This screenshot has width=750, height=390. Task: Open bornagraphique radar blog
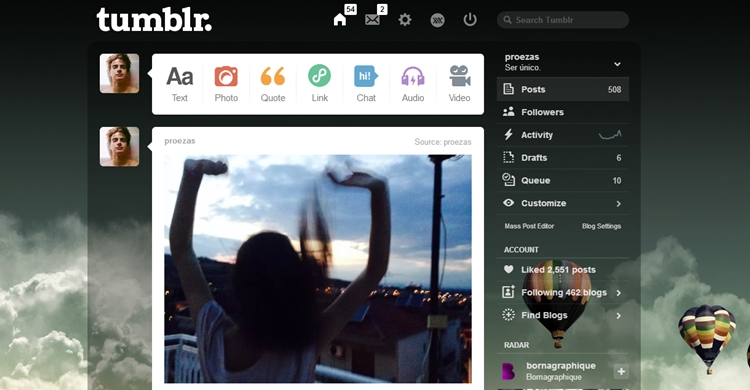(x=561, y=366)
